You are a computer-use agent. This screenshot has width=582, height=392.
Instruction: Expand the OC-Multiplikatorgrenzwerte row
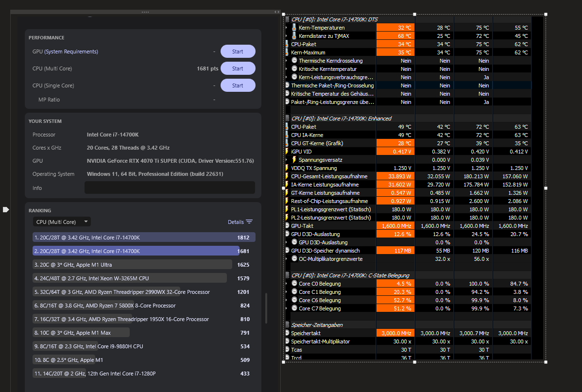tap(286, 259)
